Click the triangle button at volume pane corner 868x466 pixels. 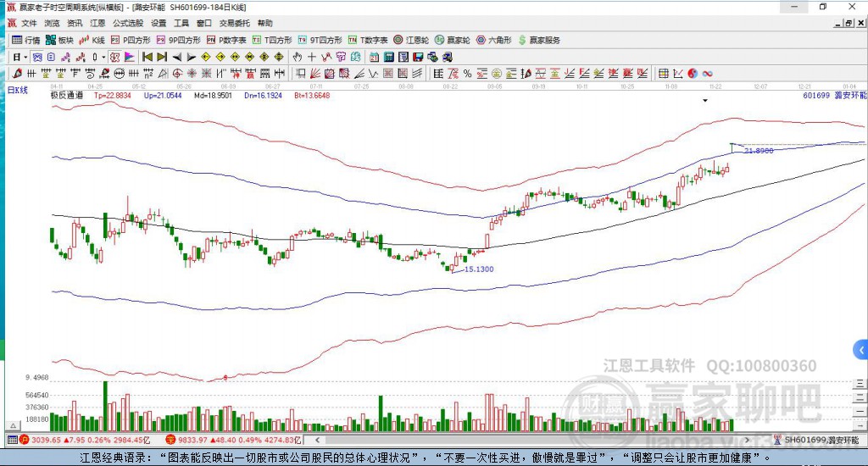point(14,425)
